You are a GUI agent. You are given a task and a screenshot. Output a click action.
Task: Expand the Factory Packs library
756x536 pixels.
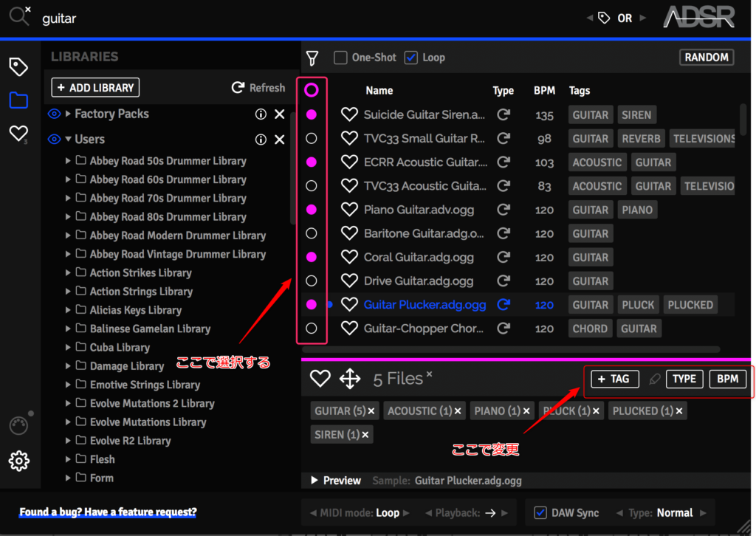coord(68,114)
